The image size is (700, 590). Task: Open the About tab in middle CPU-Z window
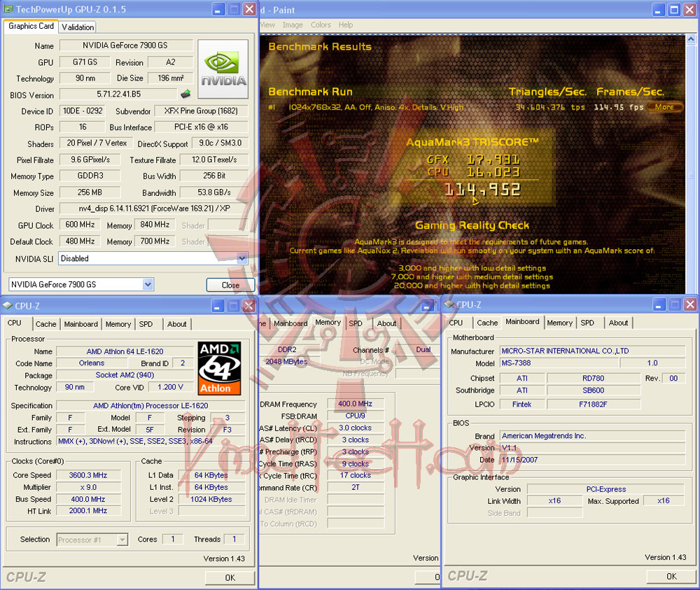[386, 323]
